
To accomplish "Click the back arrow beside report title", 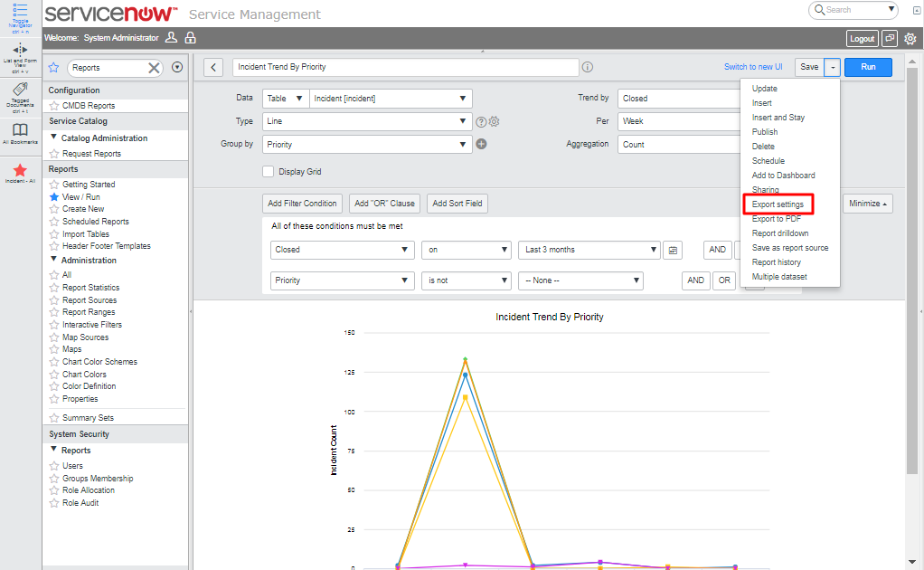I will tap(213, 68).
